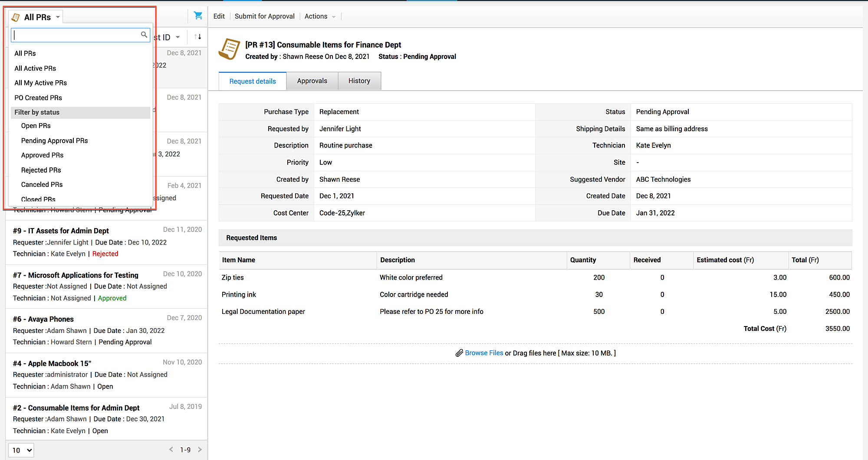Go to the next page arrow

tap(200, 450)
